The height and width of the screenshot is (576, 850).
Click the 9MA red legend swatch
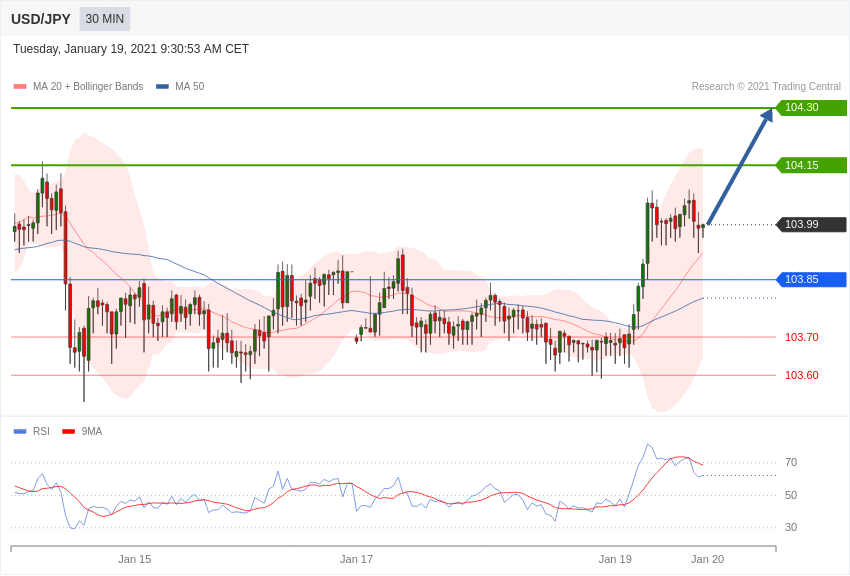coord(69,431)
